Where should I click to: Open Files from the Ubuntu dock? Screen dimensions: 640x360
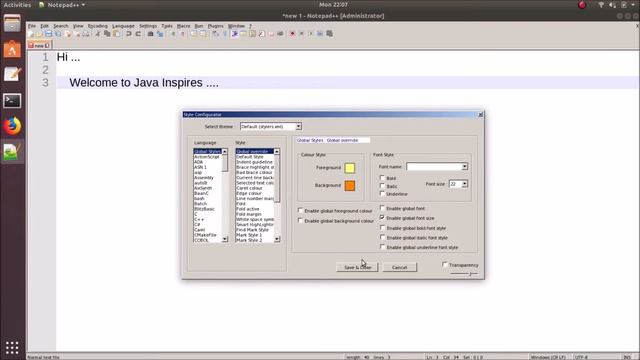[x=12, y=23]
